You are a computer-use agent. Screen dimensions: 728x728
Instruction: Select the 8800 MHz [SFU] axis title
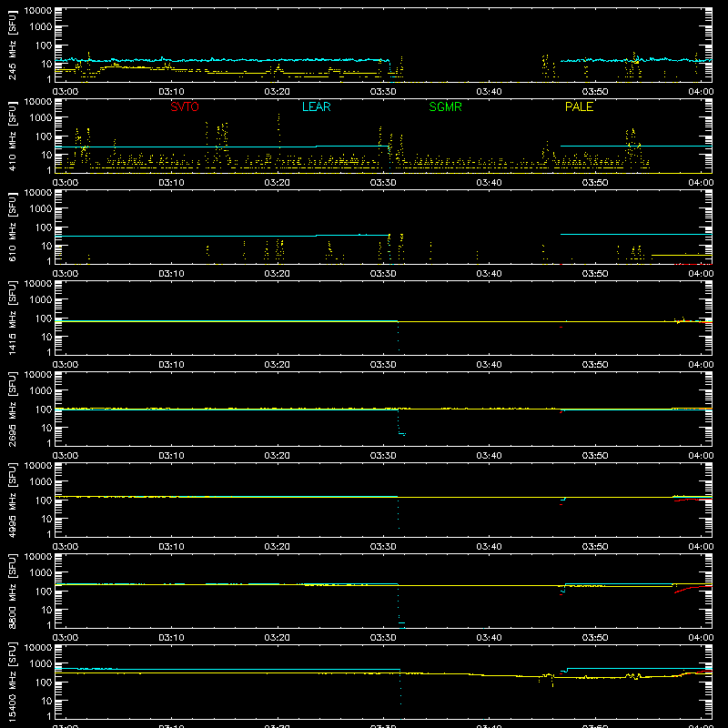(13, 591)
